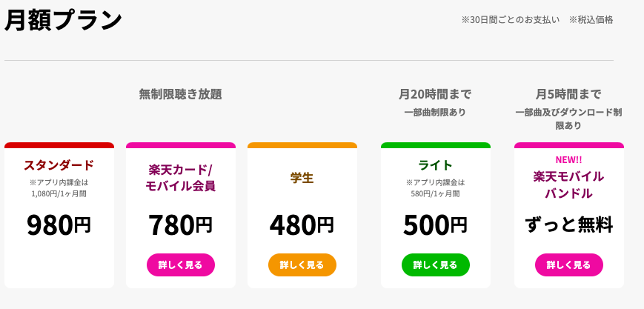The image size is (644, 309).
Task: Select the 学生 plan heading
Action: click(302, 178)
